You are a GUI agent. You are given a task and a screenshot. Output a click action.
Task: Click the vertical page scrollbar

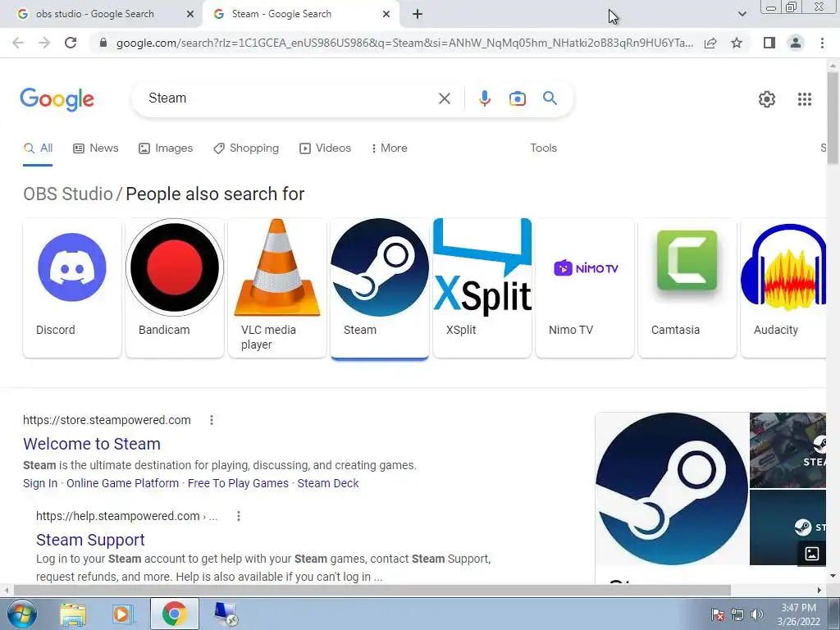pos(833,118)
